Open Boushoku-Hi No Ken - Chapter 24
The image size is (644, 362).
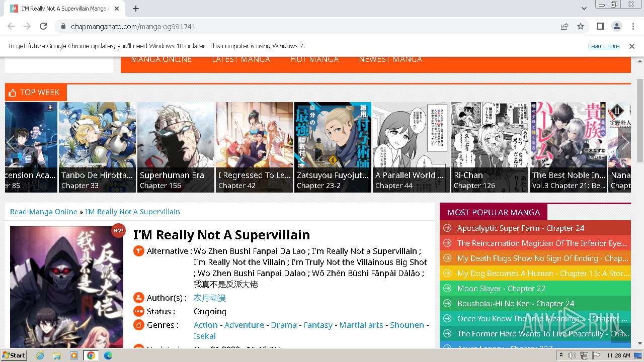(516, 303)
